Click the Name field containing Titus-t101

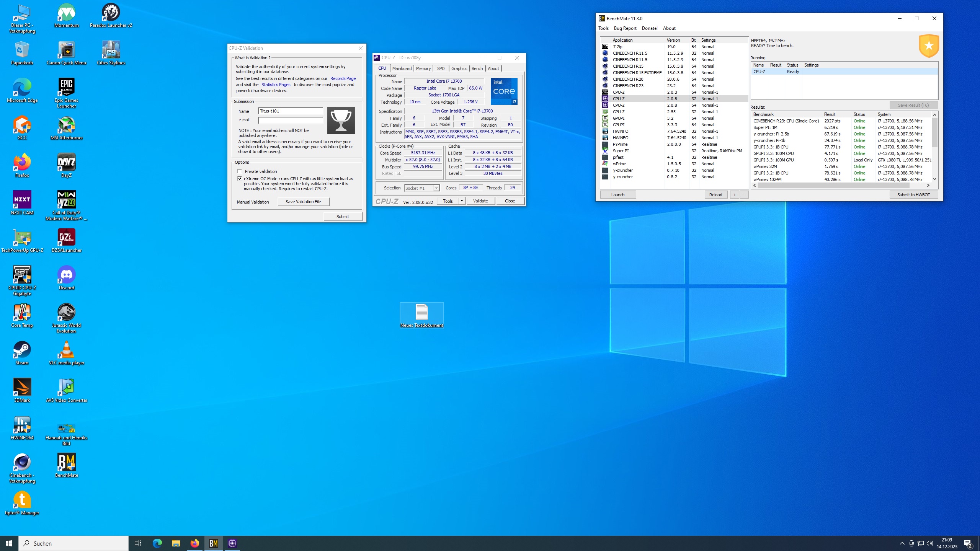(x=290, y=111)
